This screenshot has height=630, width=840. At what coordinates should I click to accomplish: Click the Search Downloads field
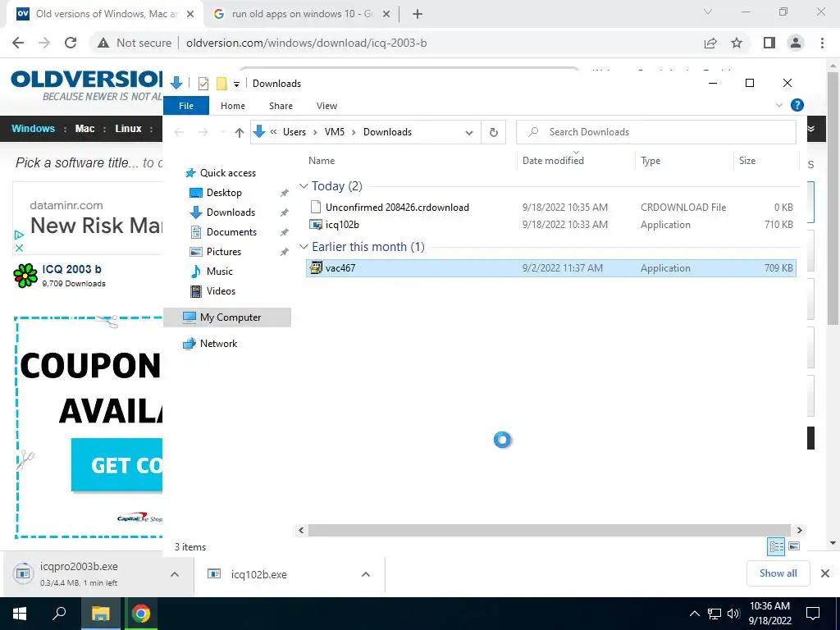[x=655, y=132]
